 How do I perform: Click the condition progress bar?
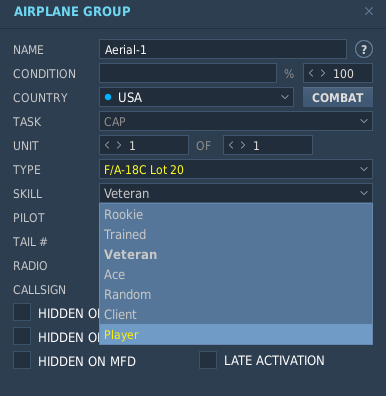point(188,73)
